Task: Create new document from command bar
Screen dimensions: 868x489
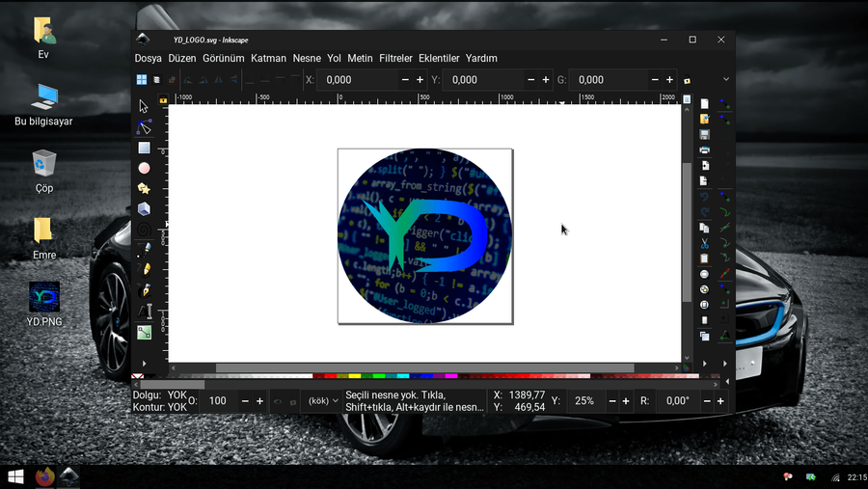Action: click(704, 104)
